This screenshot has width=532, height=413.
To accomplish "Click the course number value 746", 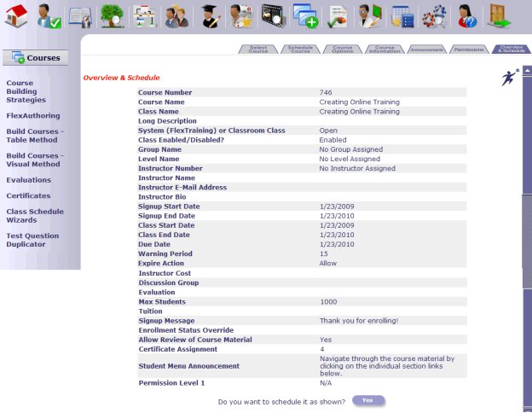I will (x=326, y=92).
